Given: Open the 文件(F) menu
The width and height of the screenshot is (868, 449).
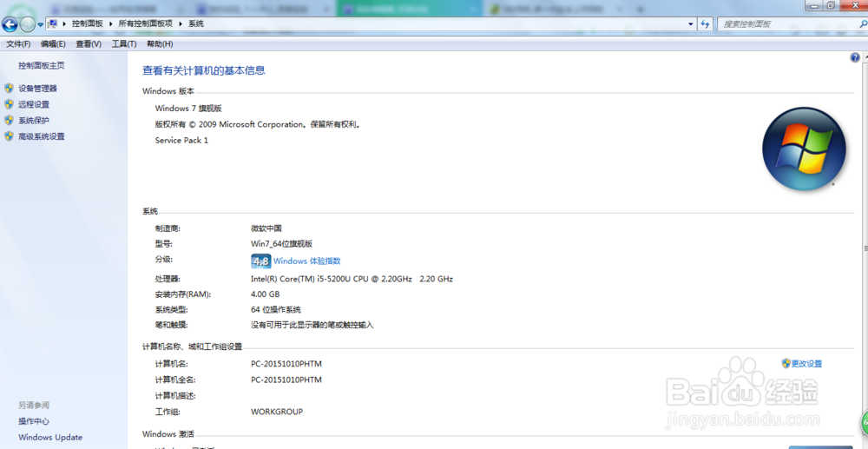Looking at the screenshot, I should (18, 43).
